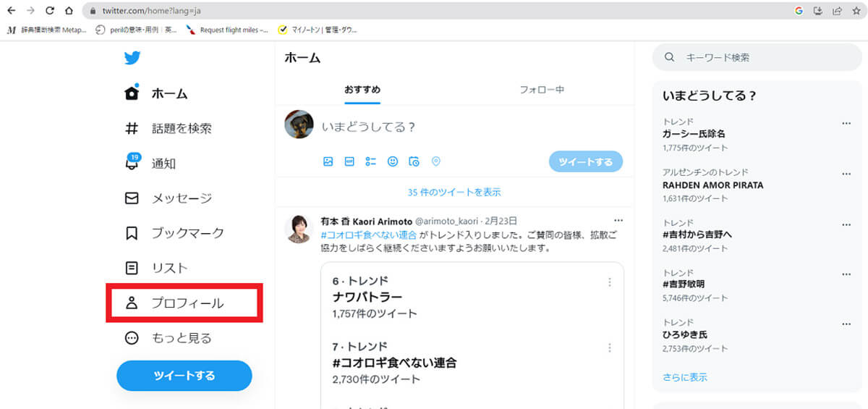Screen dimensions: 868x409
Task: Switch to おすすめ tab
Action: tap(362, 90)
